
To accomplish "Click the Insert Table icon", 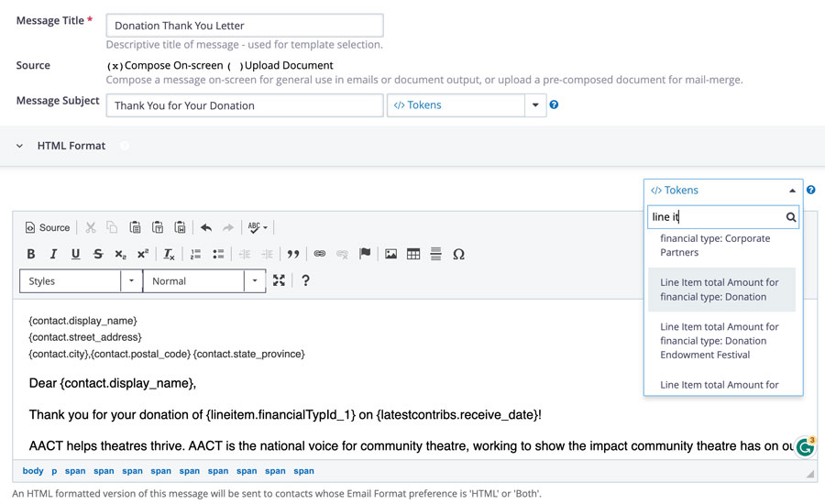I will coord(413,254).
